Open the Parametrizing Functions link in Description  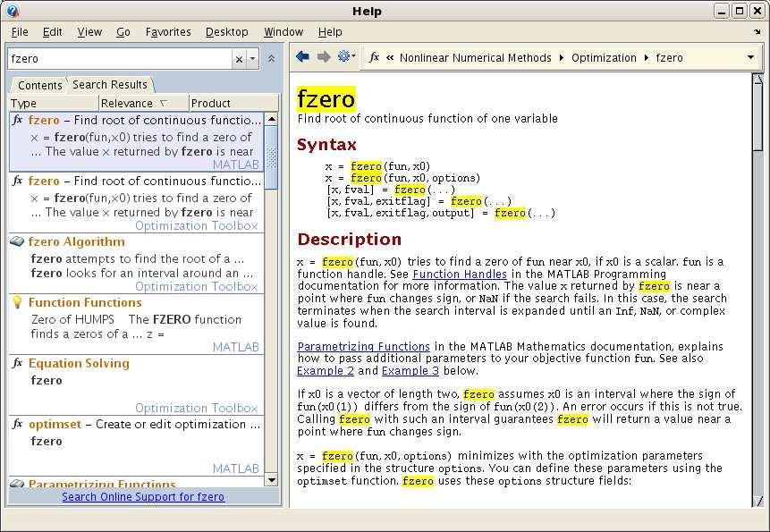pos(363,347)
